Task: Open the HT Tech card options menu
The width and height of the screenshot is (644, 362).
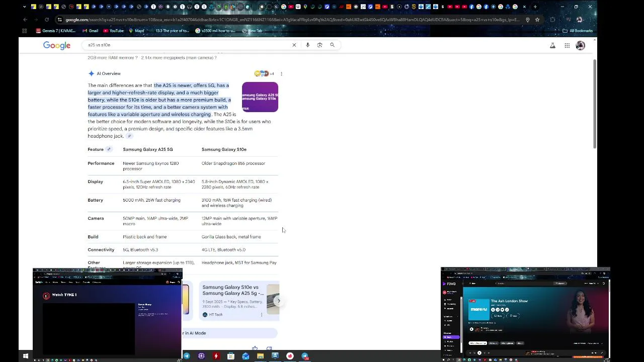Action: click(x=261, y=315)
